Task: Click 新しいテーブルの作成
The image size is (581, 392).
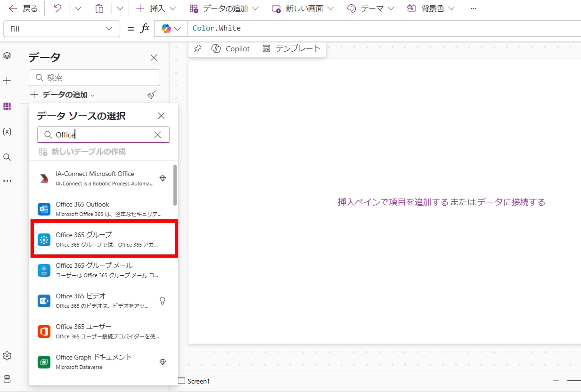Action: (x=82, y=152)
